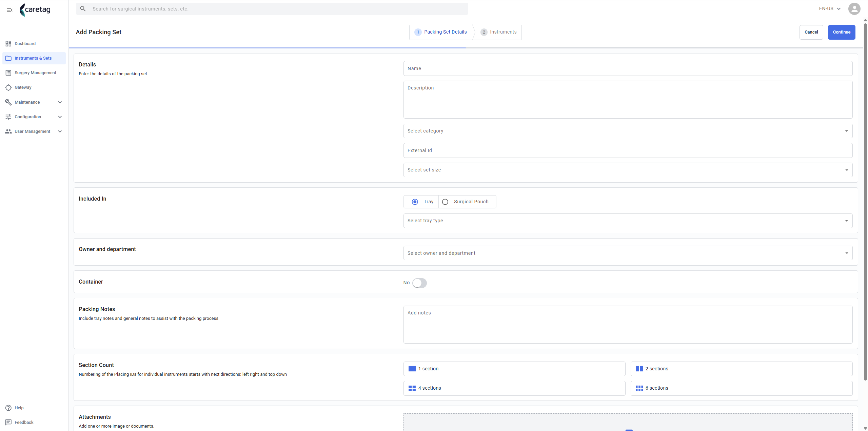Open the Select category dropdown

coord(628,131)
